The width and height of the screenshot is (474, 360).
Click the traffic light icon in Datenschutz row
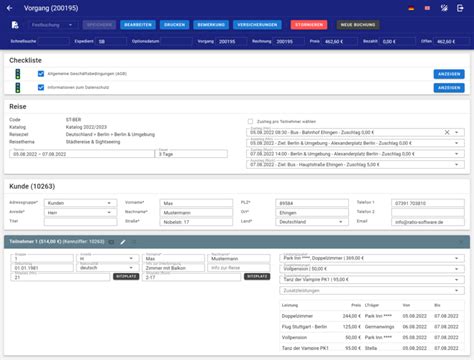(x=18, y=87)
